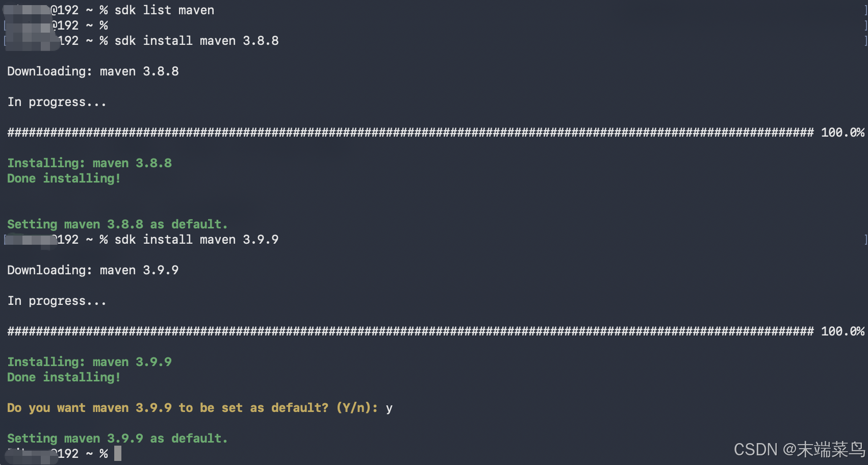Click the first download progress bar
Screen dimensions: 868x465
[411, 133]
